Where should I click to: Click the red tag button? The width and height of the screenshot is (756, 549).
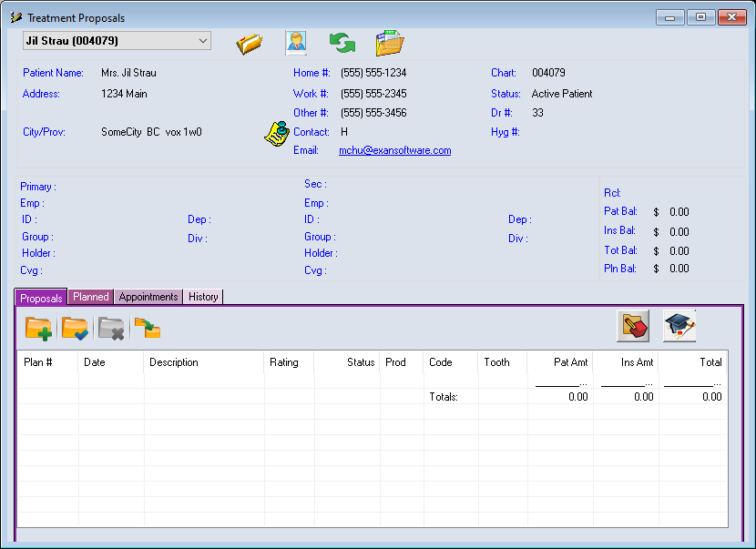point(633,326)
